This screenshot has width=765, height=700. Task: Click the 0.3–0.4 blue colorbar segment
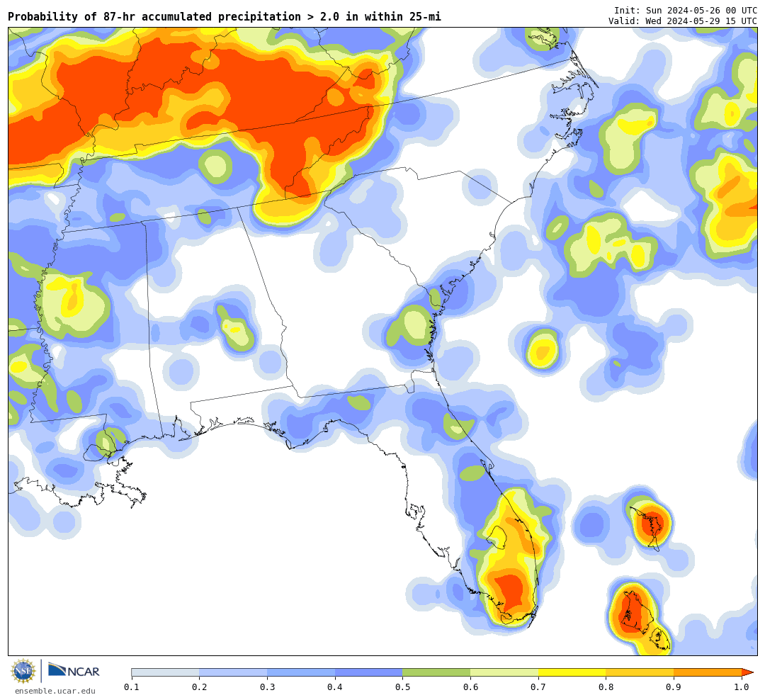[x=301, y=672]
